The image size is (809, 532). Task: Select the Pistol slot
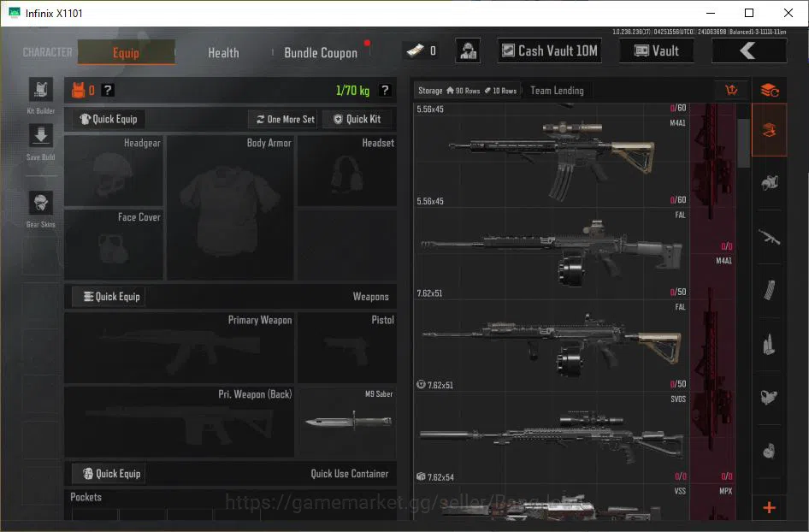click(x=347, y=348)
